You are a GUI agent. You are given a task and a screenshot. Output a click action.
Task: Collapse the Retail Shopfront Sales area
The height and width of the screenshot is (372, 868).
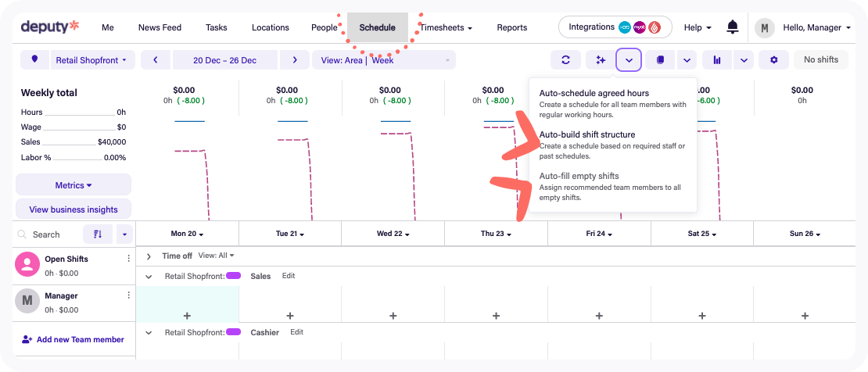pos(149,277)
